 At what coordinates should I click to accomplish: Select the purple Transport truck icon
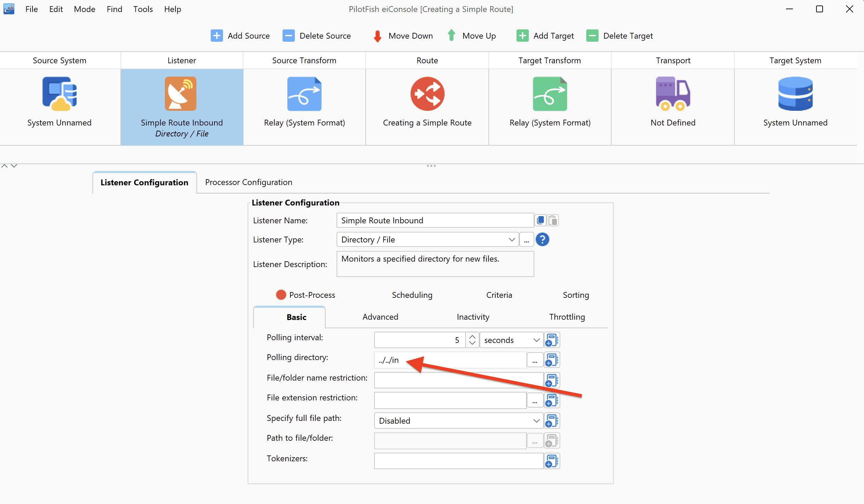pos(673,94)
